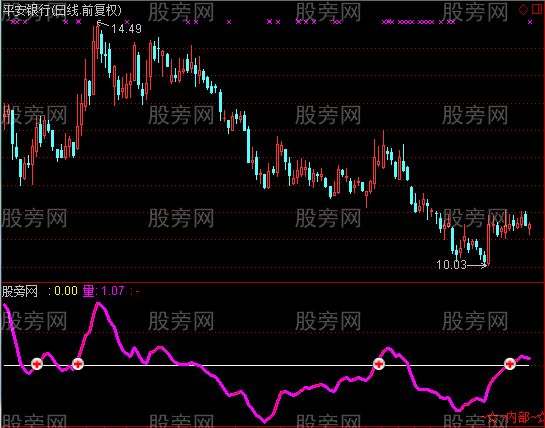Click the 14.49 high price label
The height and width of the screenshot is (428, 545).
pos(127,29)
